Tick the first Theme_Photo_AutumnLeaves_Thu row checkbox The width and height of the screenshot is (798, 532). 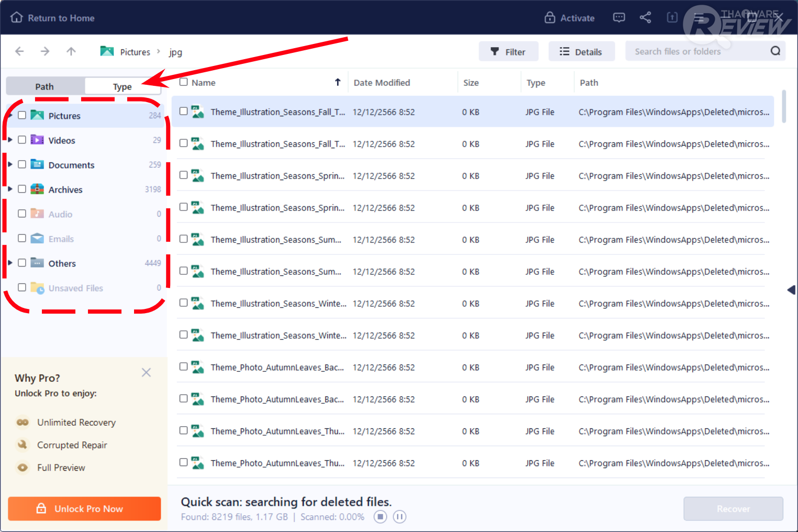[183, 430]
